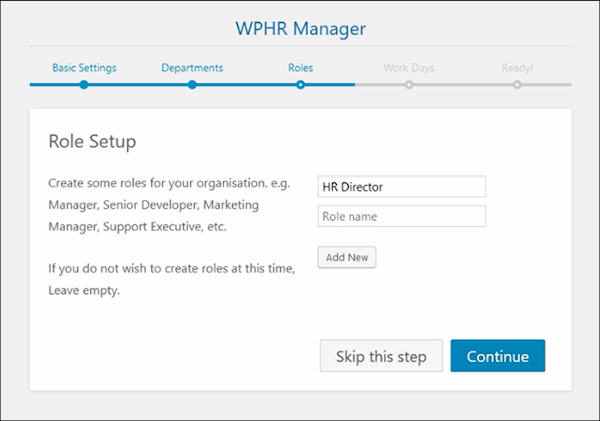600x421 pixels.
Task: Click the WPHR Manager title
Action: 300,26
